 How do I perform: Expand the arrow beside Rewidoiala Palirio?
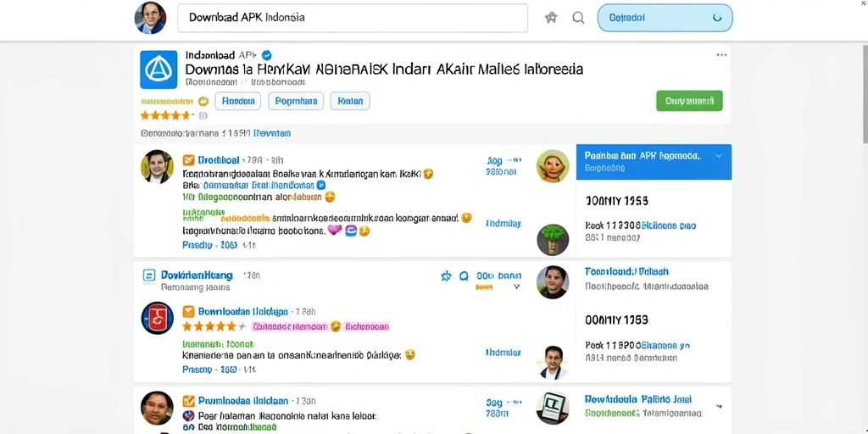[x=719, y=406]
